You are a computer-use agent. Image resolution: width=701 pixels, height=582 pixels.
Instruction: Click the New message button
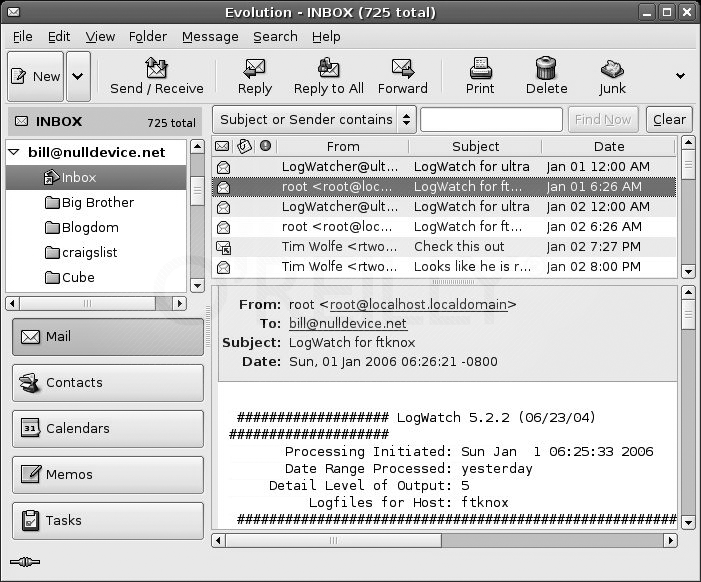(35, 76)
